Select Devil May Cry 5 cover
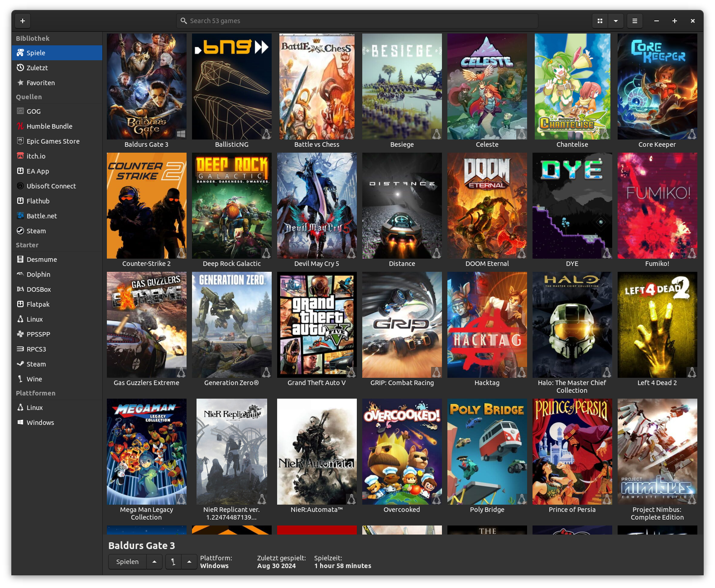Image resolution: width=715 pixels, height=588 pixels. pyautogui.click(x=317, y=206)
